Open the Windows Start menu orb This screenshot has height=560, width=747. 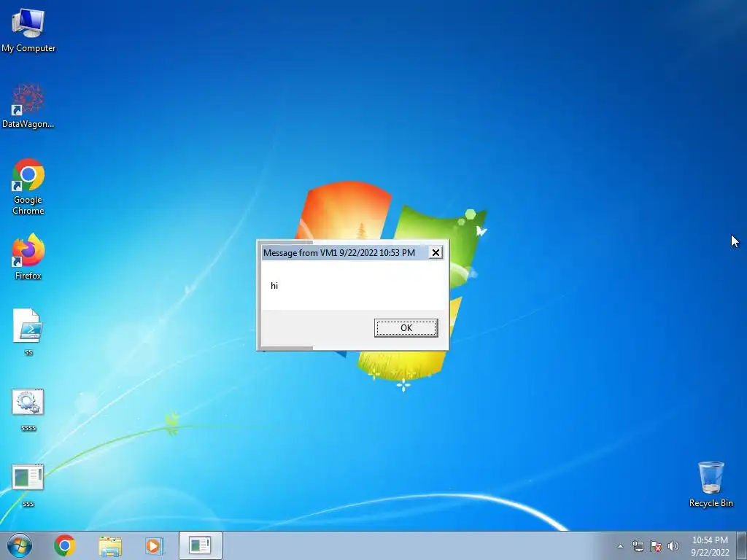coord(20,545)
